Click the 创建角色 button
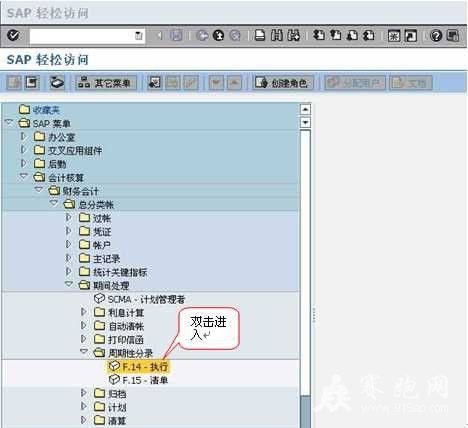The height and width of the screenshot is (428, 468). [283, 83]
